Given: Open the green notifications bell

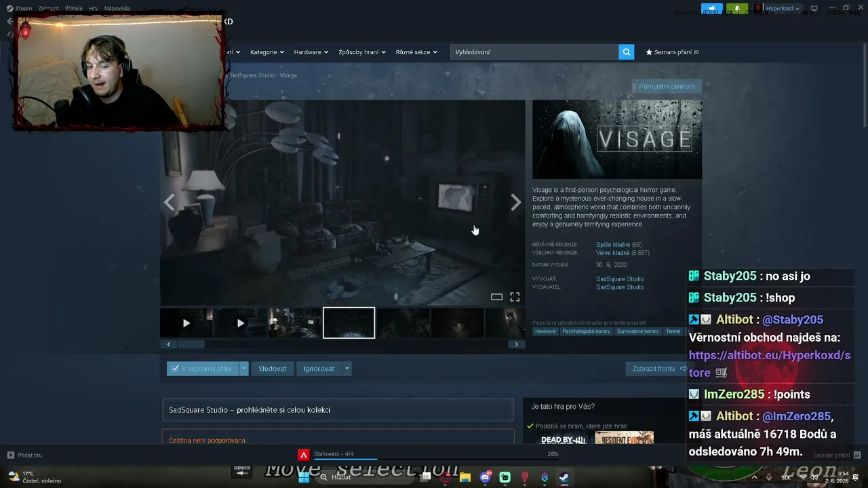Looking at the screenshot, I should [736, 9].
